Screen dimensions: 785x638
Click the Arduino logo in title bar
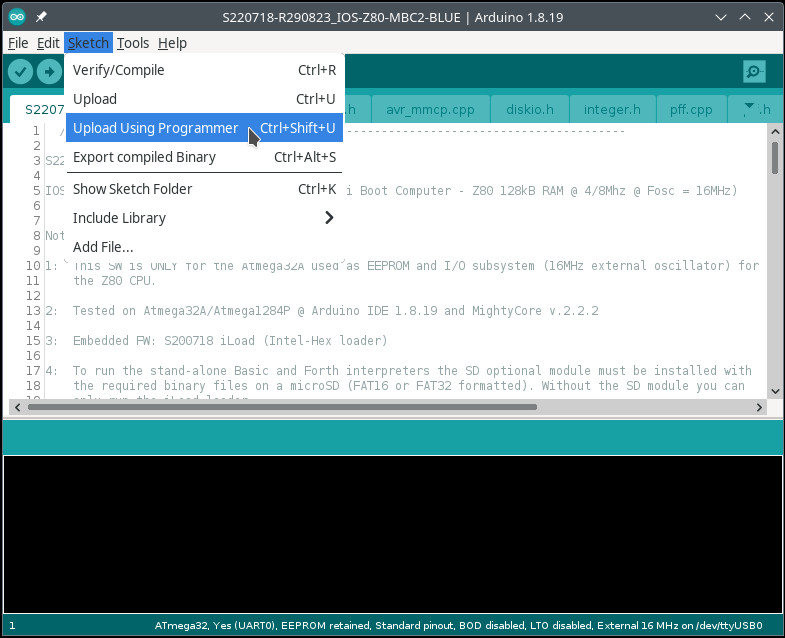17,18
